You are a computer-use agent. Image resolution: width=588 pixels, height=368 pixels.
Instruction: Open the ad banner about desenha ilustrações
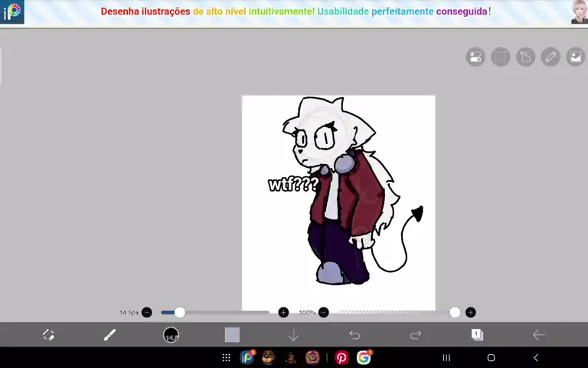[x=294, y=12]
